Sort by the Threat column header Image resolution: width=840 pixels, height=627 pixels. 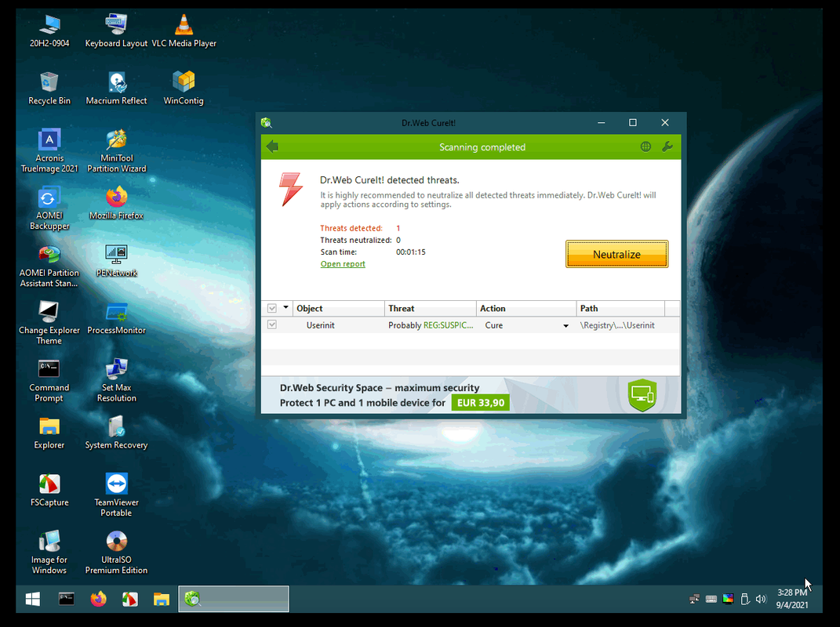tap(430, 308)
